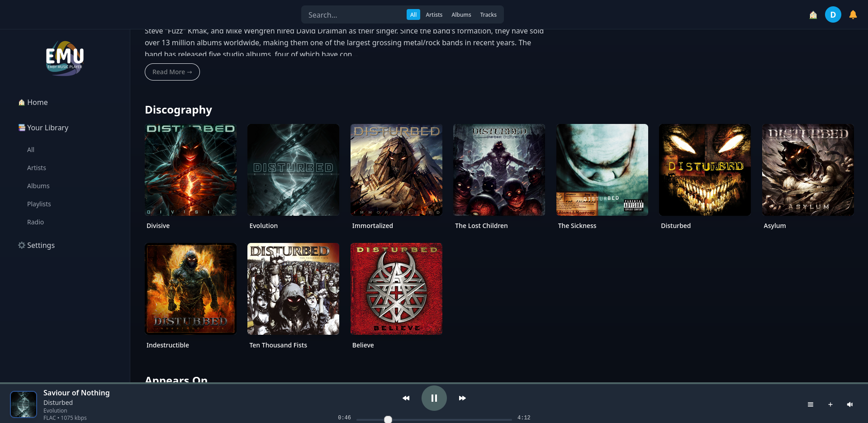Open Your Library section

pos(43,128)
